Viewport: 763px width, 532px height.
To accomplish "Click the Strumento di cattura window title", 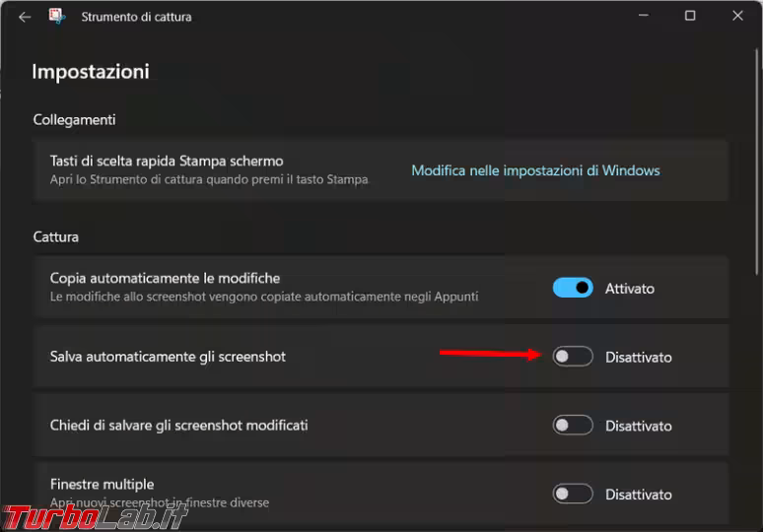I will [x=136, y=17].
